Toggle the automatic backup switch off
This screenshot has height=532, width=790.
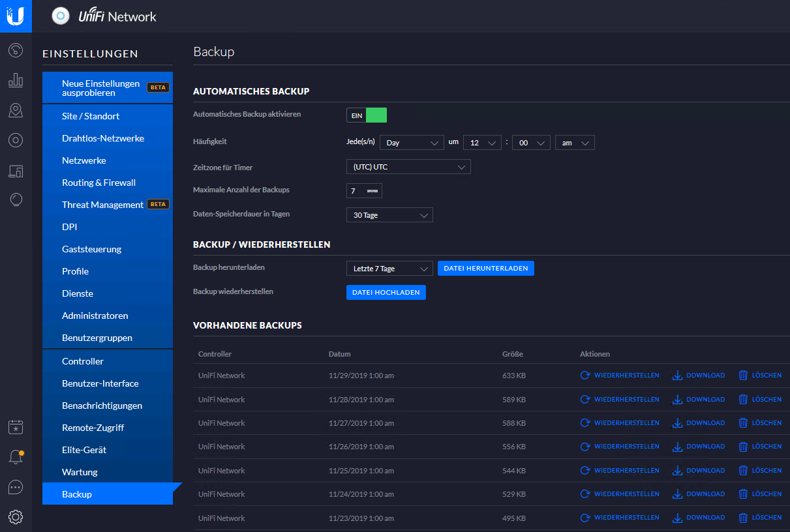click(x=367, y=115)
